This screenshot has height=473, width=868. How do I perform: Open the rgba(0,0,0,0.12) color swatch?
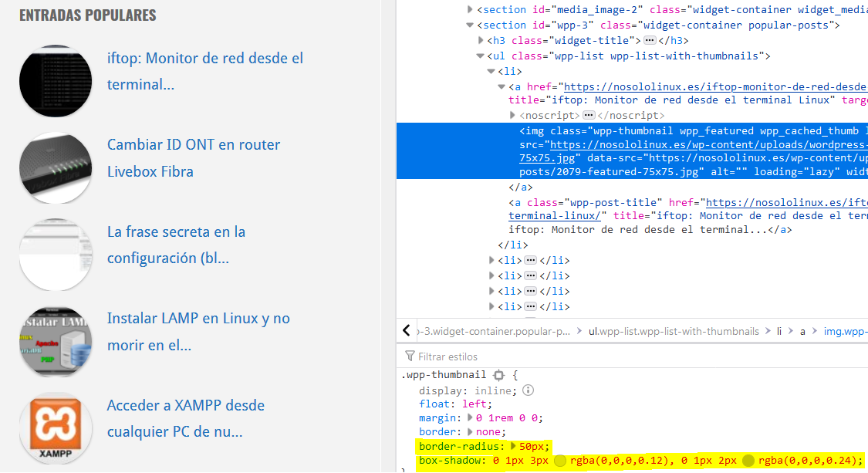[560, 461]
